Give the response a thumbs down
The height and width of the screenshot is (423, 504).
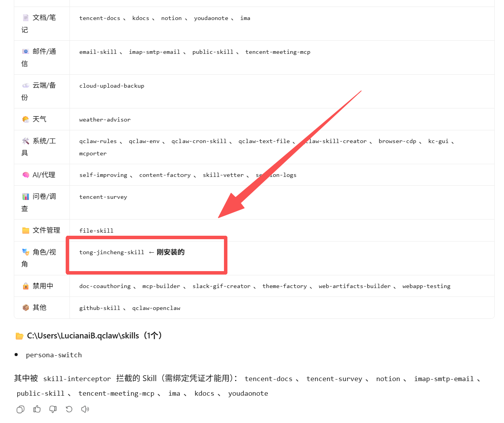pos(53,409)
